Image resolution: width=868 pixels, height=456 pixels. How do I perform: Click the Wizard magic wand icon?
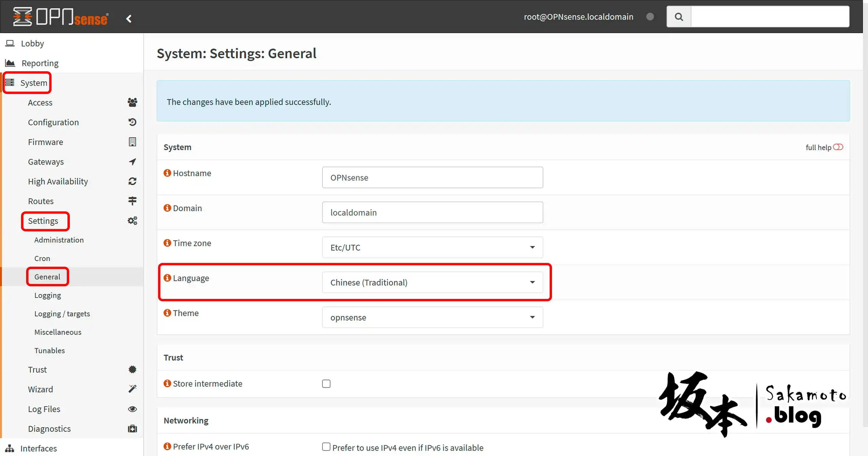(132, 389)
